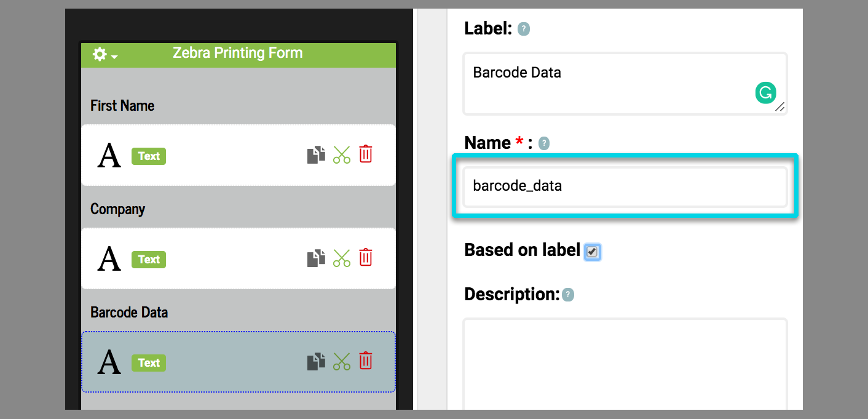This screenshot has width=868, height=419.
Task: Delete the First Name field
Action: 366,154
